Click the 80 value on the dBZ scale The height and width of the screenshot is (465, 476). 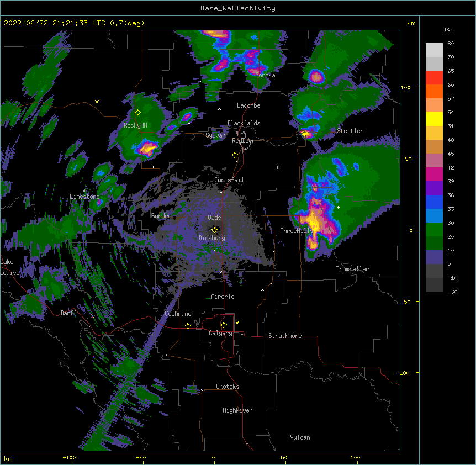[451, 44]
